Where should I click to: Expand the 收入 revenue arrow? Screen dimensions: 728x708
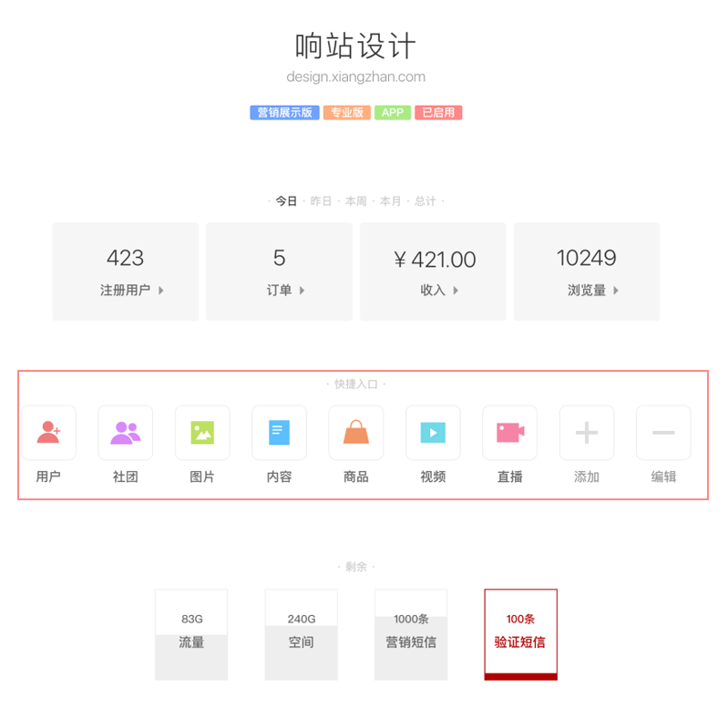click(x=456, y=291)
